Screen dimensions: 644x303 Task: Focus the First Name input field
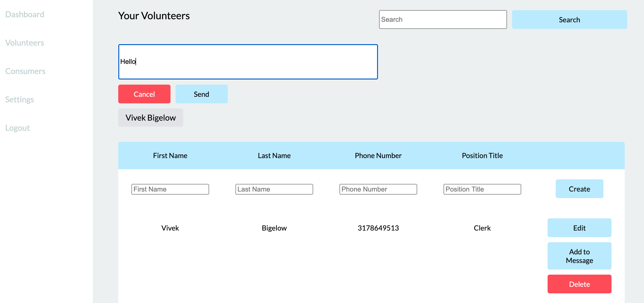[x=170, y=189]
